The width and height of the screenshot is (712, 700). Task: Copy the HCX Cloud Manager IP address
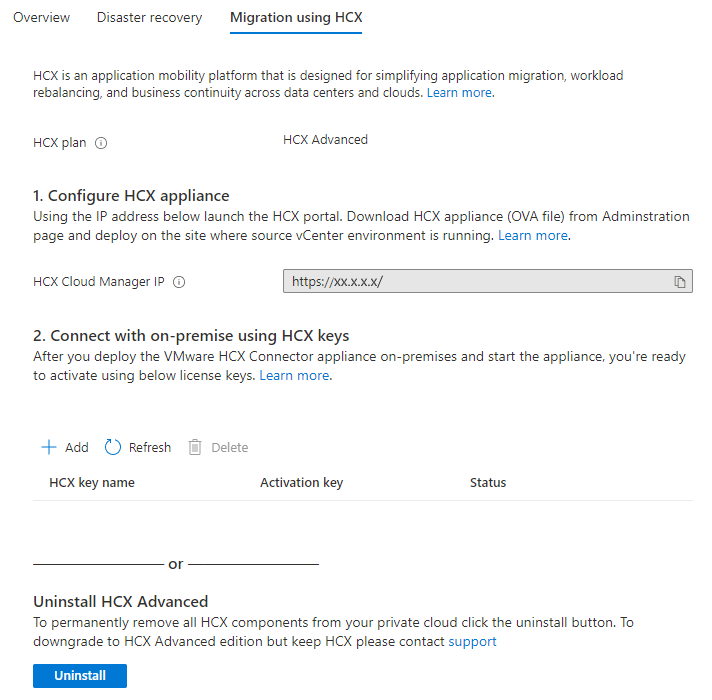click(679, 282)
